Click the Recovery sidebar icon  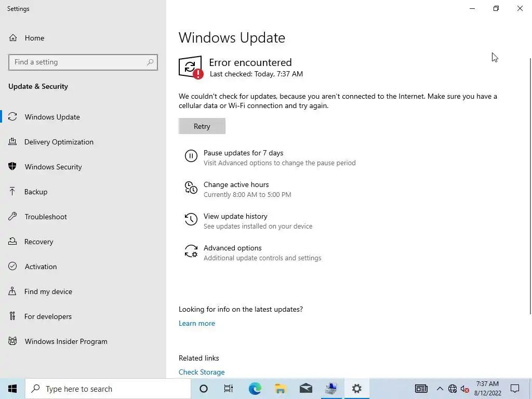(x=12, y=241)
